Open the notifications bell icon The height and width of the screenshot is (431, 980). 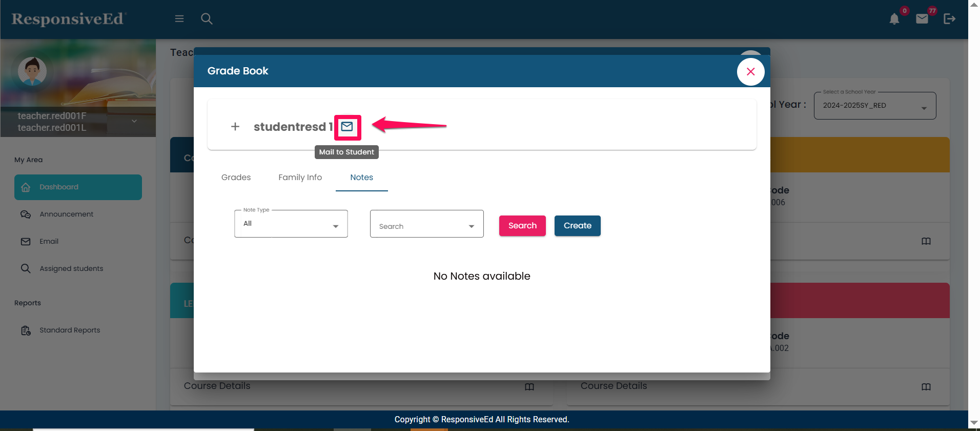click(x=894, y=19)
